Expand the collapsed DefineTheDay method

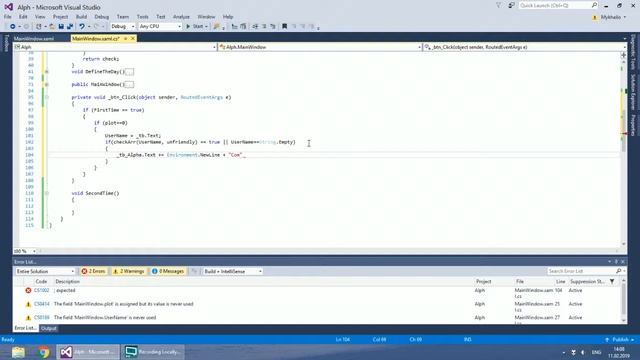coord(47,72)
